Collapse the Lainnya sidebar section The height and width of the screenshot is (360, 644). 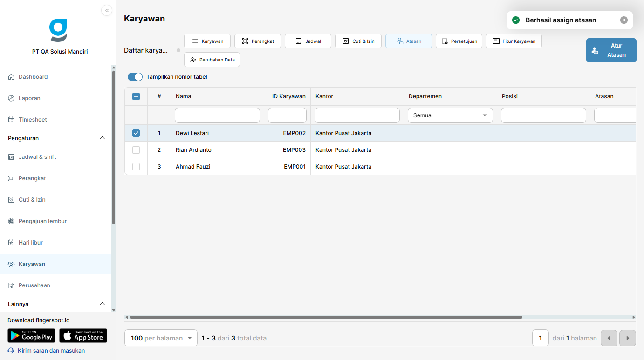point(103,304)
